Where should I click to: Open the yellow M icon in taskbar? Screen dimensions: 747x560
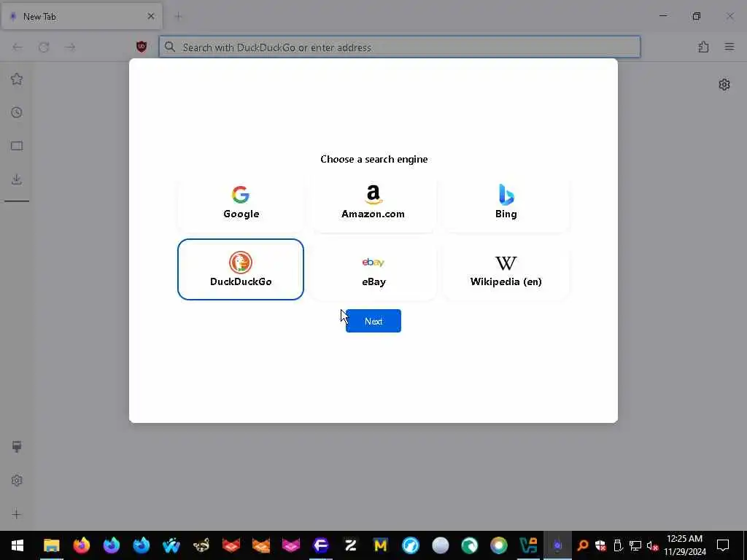[380, 545]
